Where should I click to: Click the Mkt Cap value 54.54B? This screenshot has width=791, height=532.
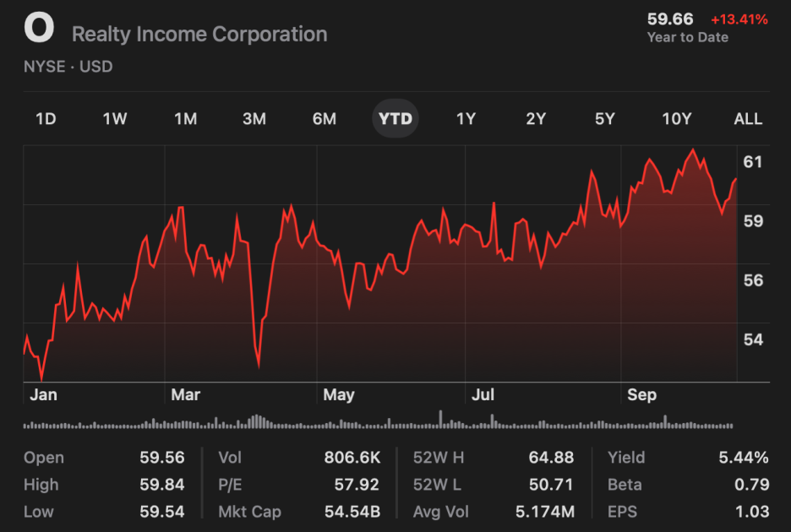[x=352, y=512]
